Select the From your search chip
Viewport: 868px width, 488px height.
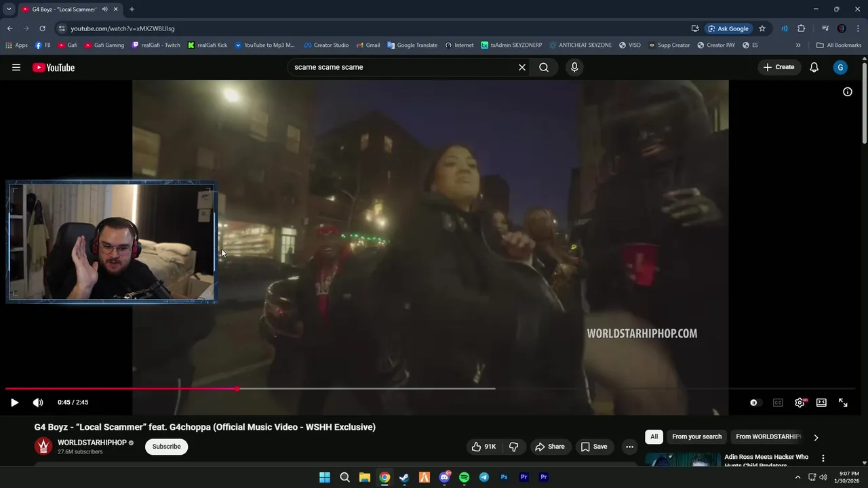[x=696, y=436]
